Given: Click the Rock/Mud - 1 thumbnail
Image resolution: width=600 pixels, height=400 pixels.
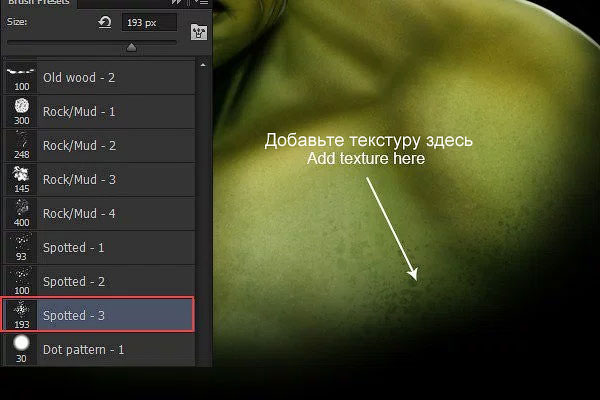Looking at the screenshot, I should 21,112.
